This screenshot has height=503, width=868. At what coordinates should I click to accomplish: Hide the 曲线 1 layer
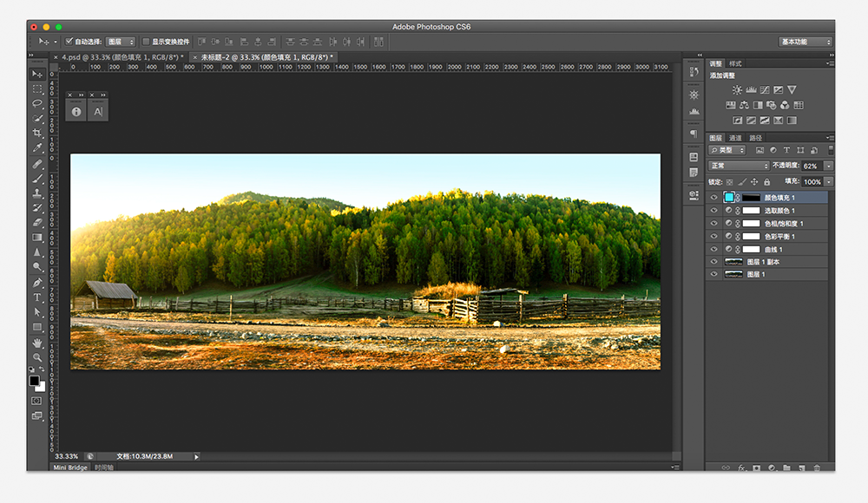[713, 249]
